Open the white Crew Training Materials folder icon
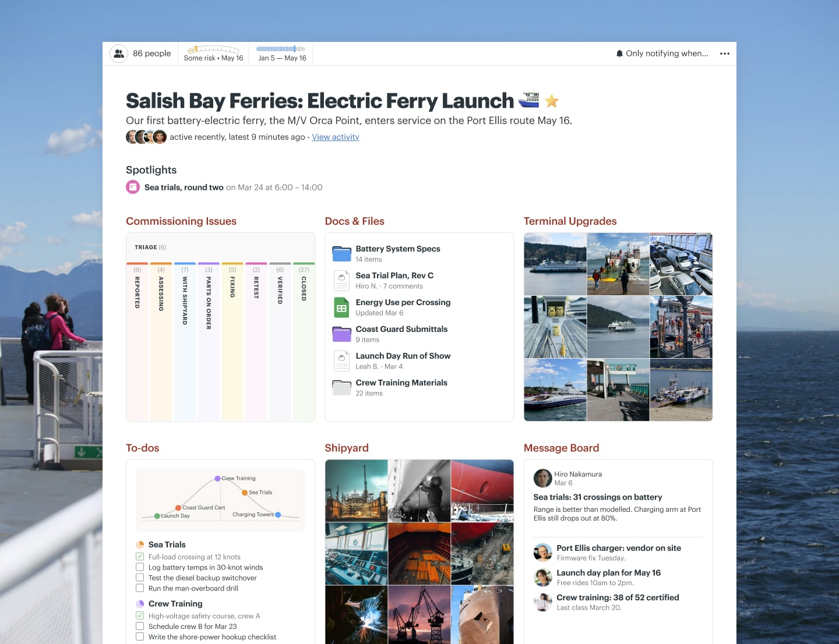 342,387
